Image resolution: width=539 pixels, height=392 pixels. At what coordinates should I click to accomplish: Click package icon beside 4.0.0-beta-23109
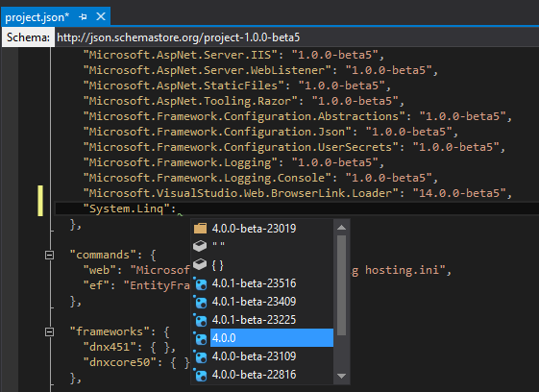click(200, 356)
